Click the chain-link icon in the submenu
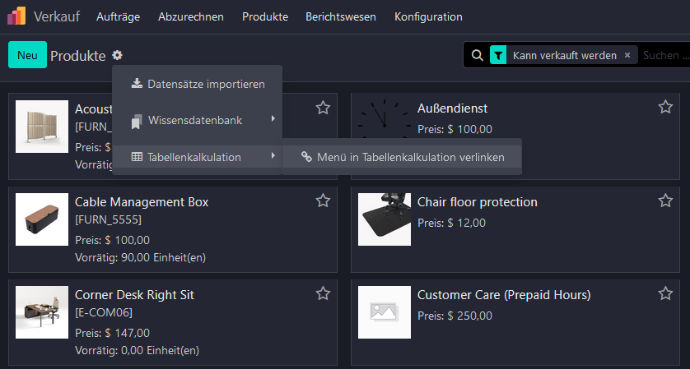The height and width of the screenshot is (369, 690). [306, 157]
